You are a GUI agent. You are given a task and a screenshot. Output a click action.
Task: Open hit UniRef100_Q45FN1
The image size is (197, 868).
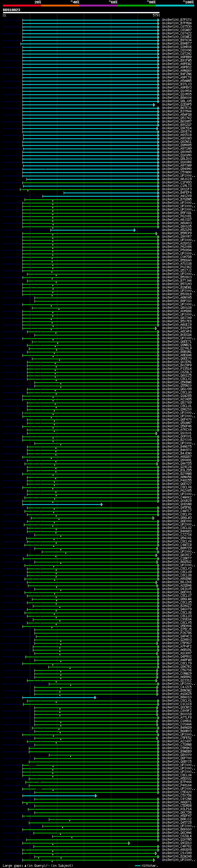pos(177,507)
